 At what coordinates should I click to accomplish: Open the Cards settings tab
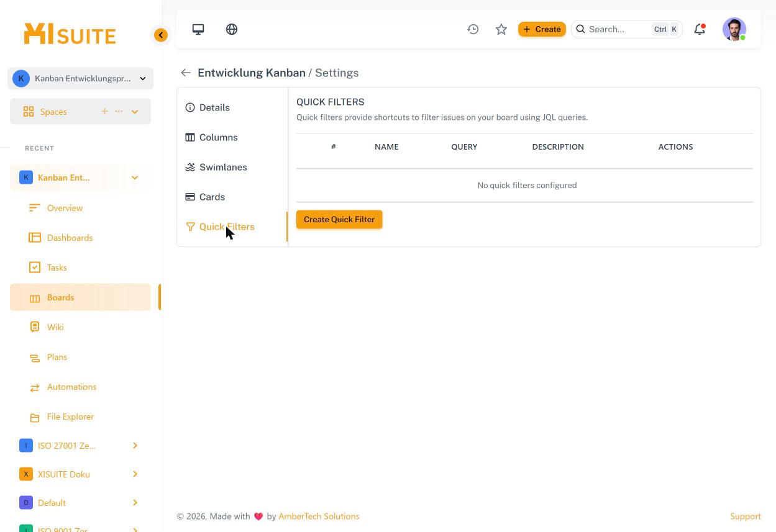(232, 197)
